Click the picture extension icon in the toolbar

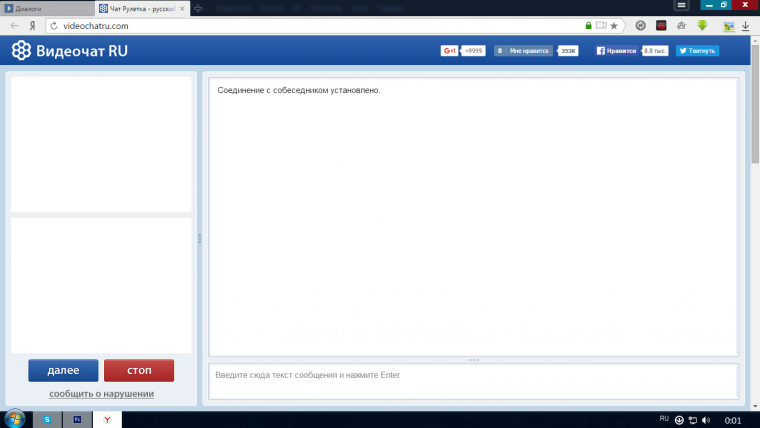pyautogui.click(x=729, y=25)
